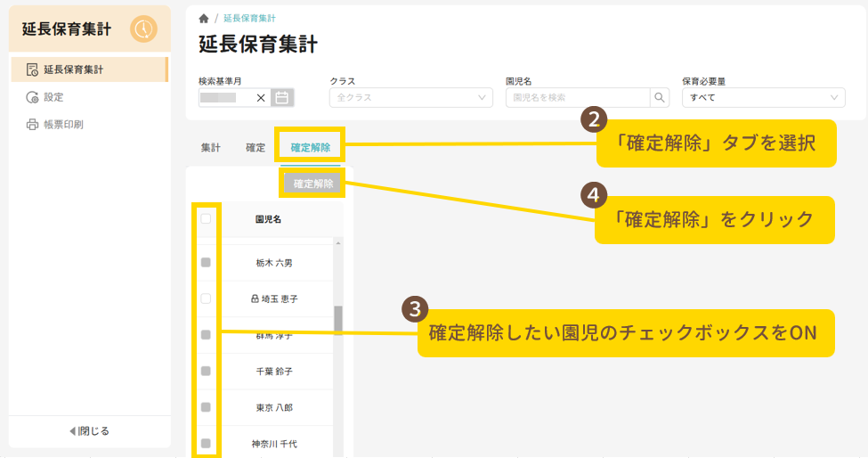868x458 pixels.
Task: Switch to the 集計 tab
Action: pyautogui.click(x=210, y=148)
